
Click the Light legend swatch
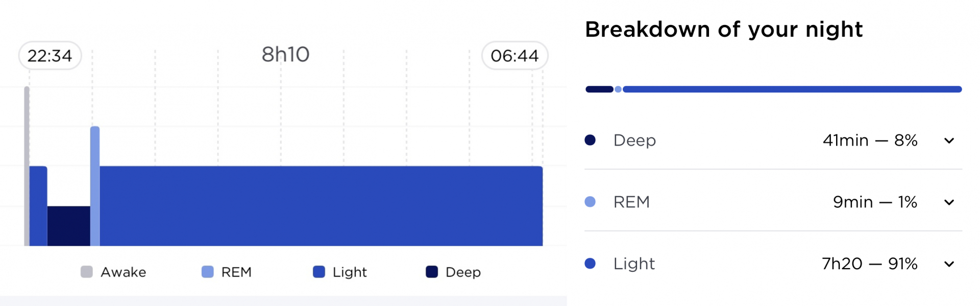(319, 272)
